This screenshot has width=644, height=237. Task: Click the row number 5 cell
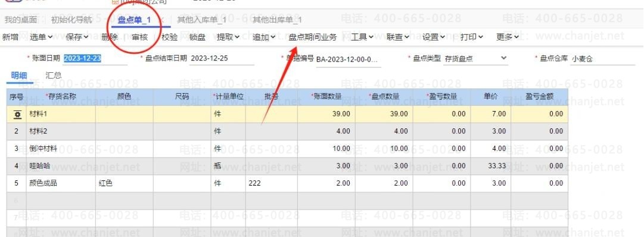tap(17, 183)
